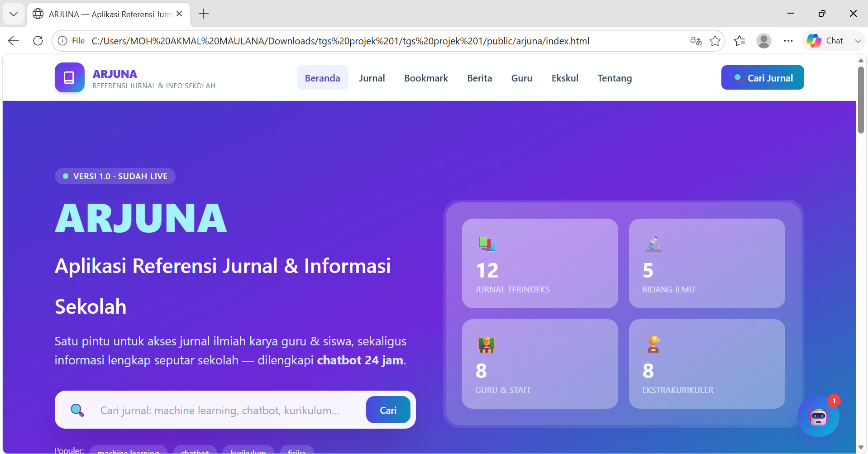Open the Bookmark nav item

click(426, 78)
